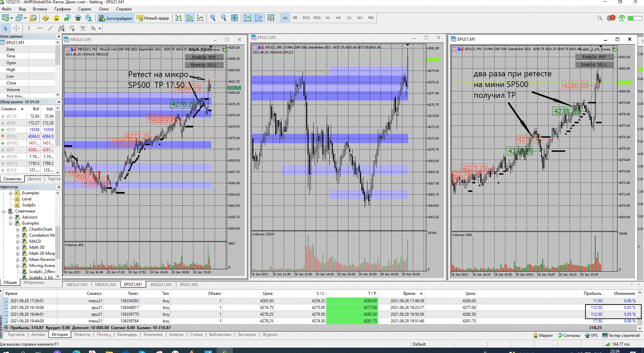The width and height of the screenshot is (644, 353).
Task: Select the horizontal line drawing tool
Action: [40, 28]
